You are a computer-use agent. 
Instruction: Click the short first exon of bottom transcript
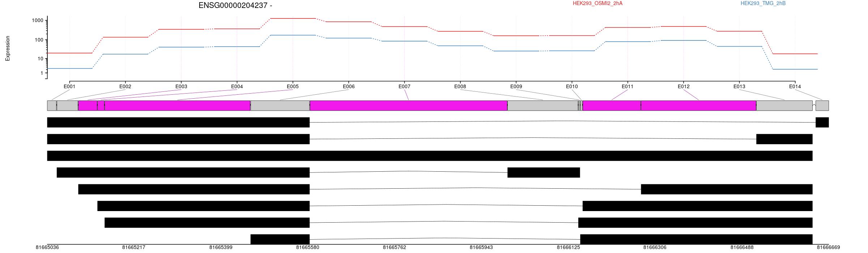(280, 239)
